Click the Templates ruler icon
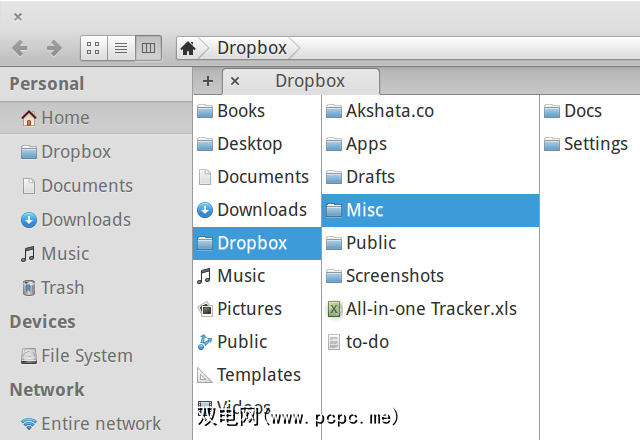The height and width of the screenshot is (440, 640). (204, 375)
